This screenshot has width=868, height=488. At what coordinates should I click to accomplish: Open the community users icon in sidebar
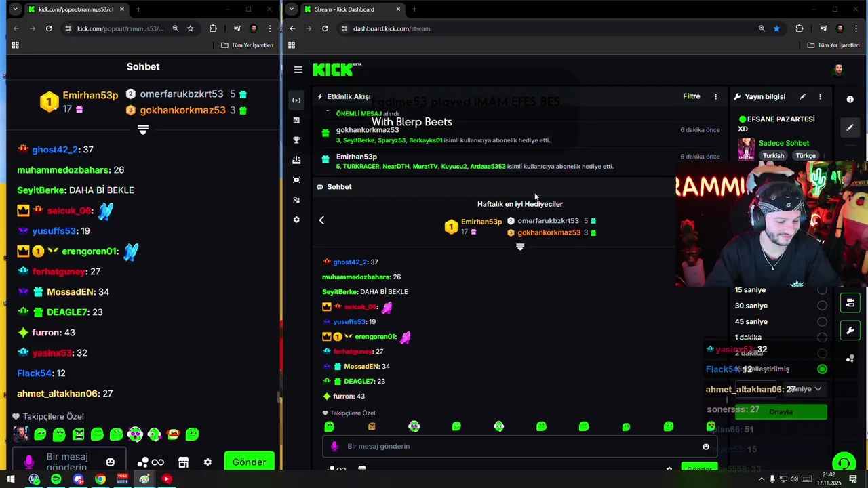[296, 200]
